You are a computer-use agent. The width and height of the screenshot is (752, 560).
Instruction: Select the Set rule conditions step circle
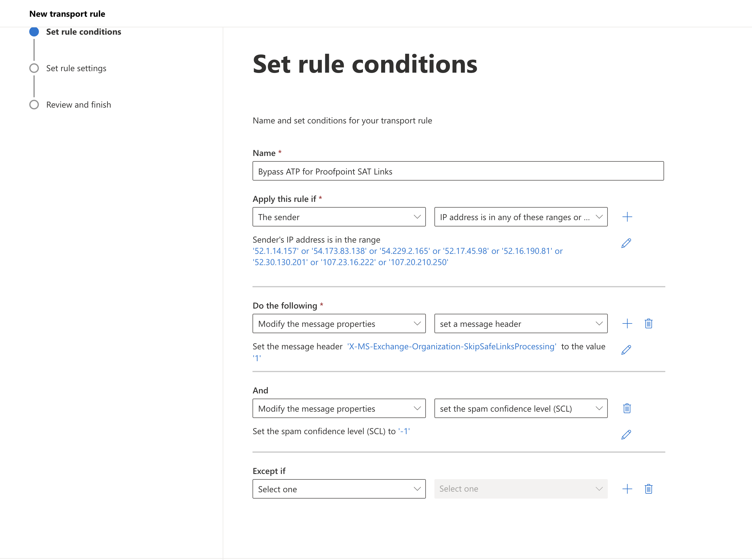[x=34, y=32]
